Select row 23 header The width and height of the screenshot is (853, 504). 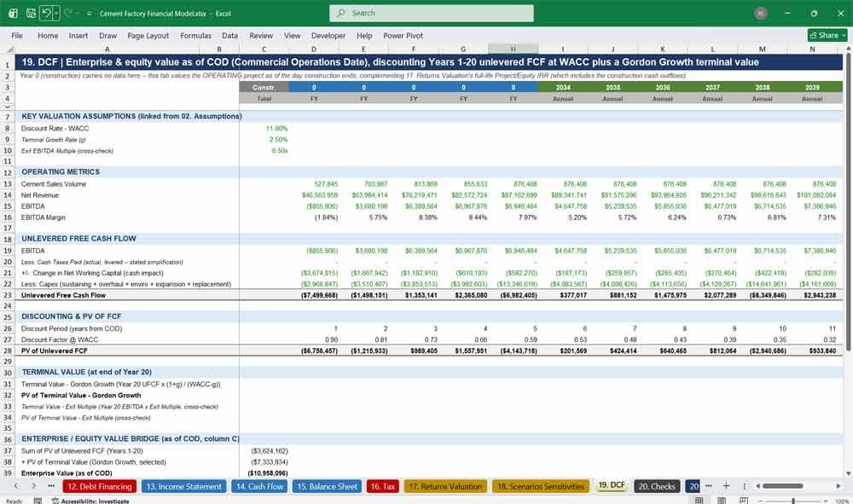(8, 295)
